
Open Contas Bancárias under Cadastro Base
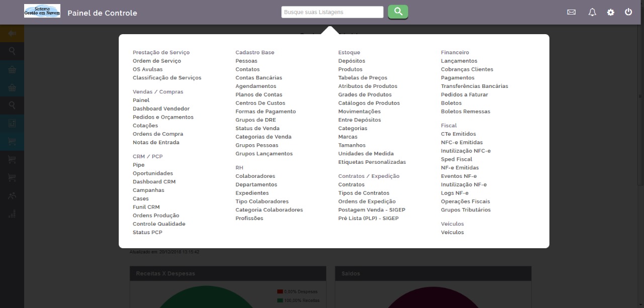pos(259,78)
